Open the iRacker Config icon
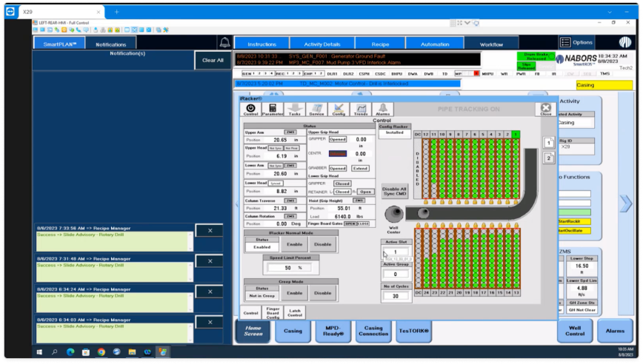 click(339, 109)
